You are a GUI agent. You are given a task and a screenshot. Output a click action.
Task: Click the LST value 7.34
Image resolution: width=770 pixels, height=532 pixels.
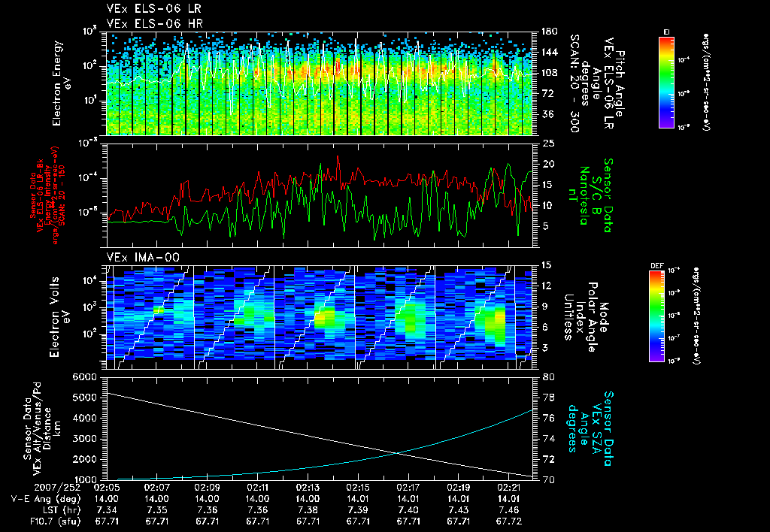[x=107, y=510]
